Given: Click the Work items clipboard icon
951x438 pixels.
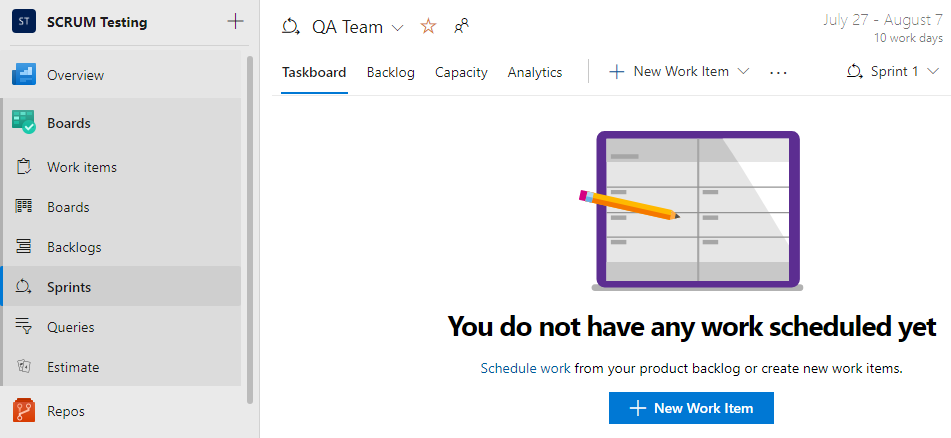Looking at the screenshot, I should 24,167.
